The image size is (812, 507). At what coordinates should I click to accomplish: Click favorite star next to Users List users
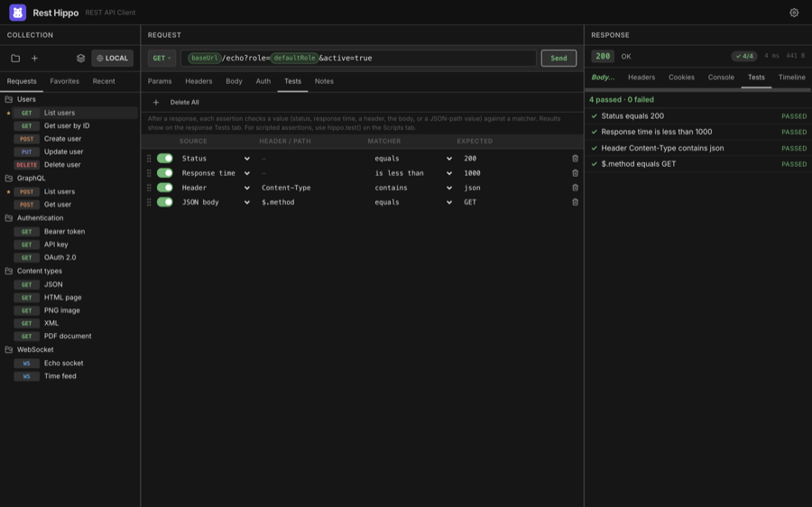(8, 113)
